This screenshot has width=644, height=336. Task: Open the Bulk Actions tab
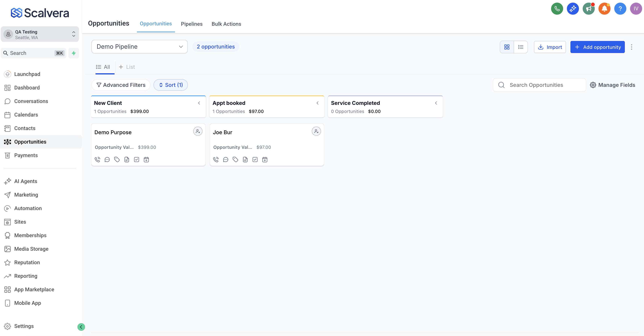[226, 24]
